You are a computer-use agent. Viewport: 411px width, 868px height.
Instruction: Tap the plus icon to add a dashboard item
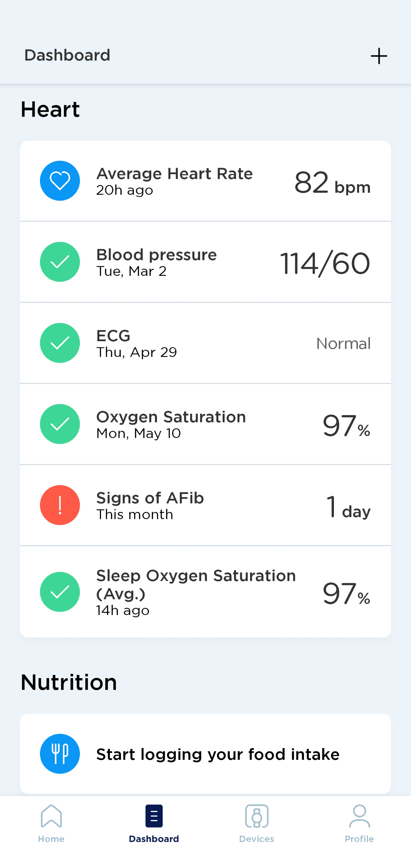click(x=379, y=56)
